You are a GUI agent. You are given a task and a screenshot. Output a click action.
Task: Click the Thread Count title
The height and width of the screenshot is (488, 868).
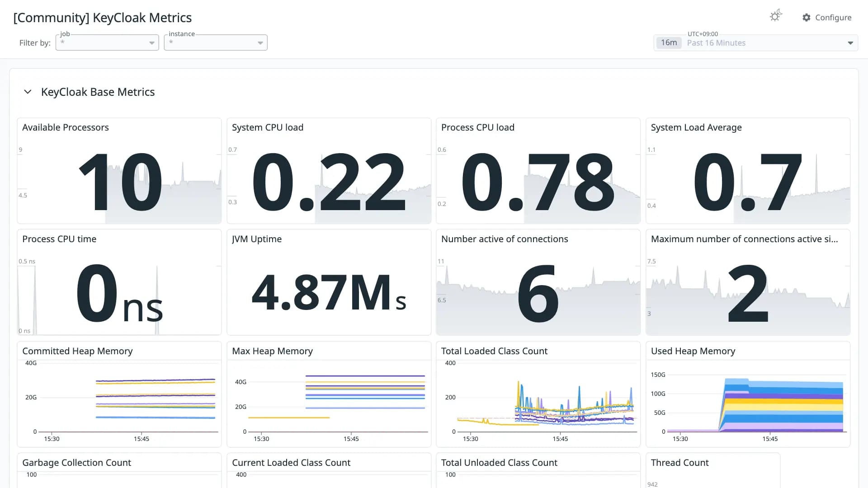point(680,463)
